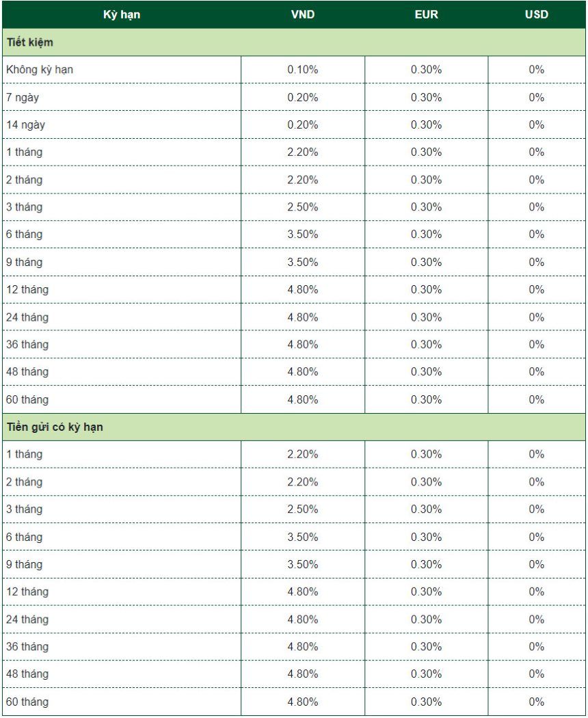588x718 pixels.
Task: Select the EUR rate in "14 ngày" row
Action: point(426,125)
